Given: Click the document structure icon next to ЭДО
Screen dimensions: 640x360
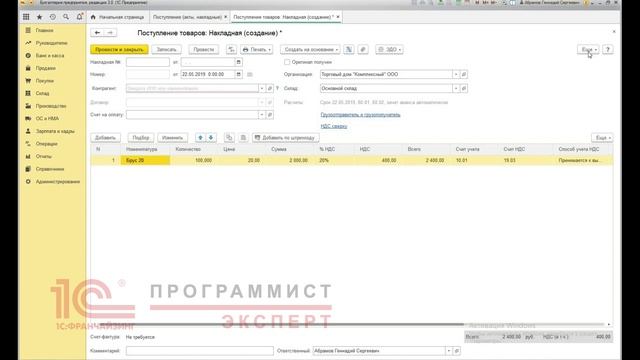Looking at the screenshot, I should 349,49.
